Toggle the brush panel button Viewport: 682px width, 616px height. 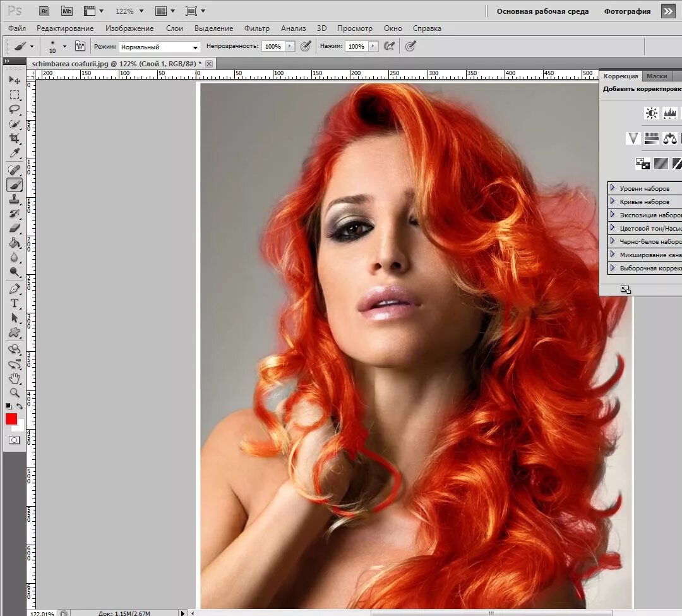80,45
